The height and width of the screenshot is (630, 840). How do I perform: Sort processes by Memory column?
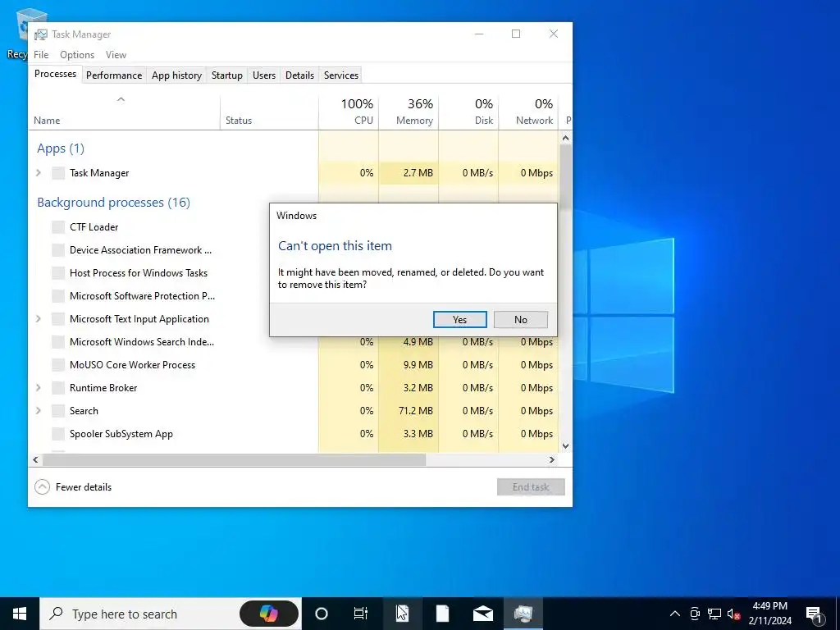click(409, 112)
